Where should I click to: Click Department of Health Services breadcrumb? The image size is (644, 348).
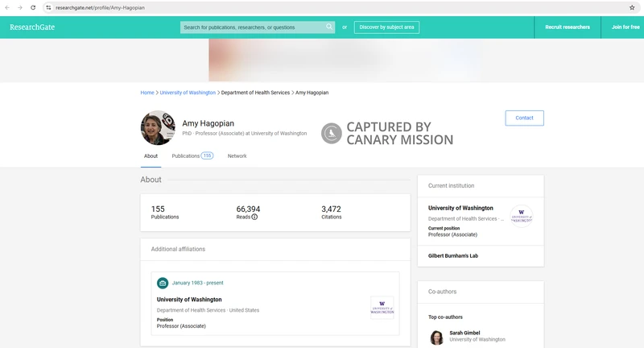pos(255,93)
